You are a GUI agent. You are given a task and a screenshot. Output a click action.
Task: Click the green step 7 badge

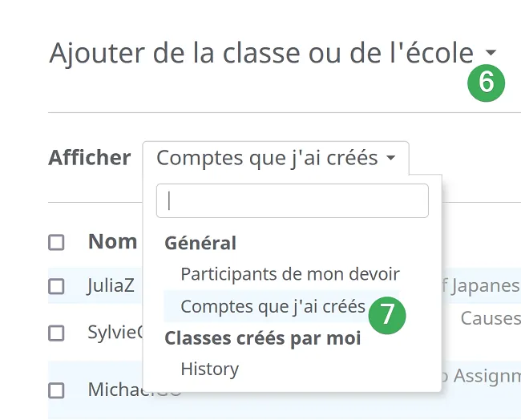(387, 314)
